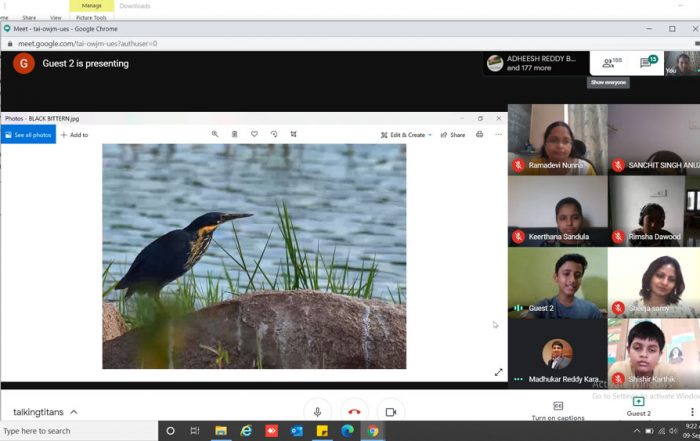The image size is (700, 441).
Task: Select Rimsha Dawood video tile
Action: pos(654,211)
